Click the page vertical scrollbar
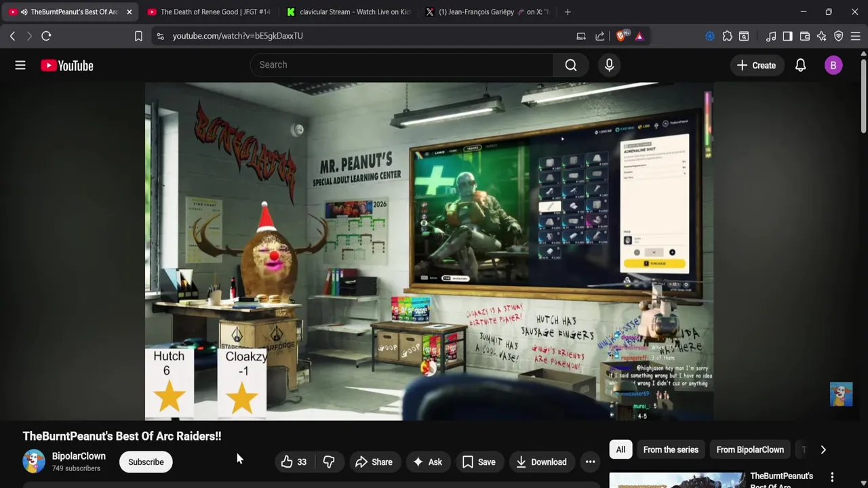The height and width of the screenshot is (488, 868). pos(863,95)
